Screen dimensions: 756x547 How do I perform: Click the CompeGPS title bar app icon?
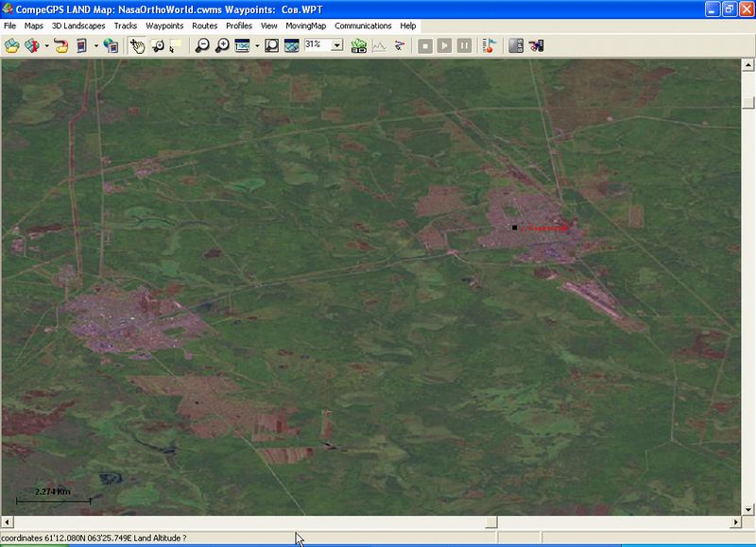(8, 9)
